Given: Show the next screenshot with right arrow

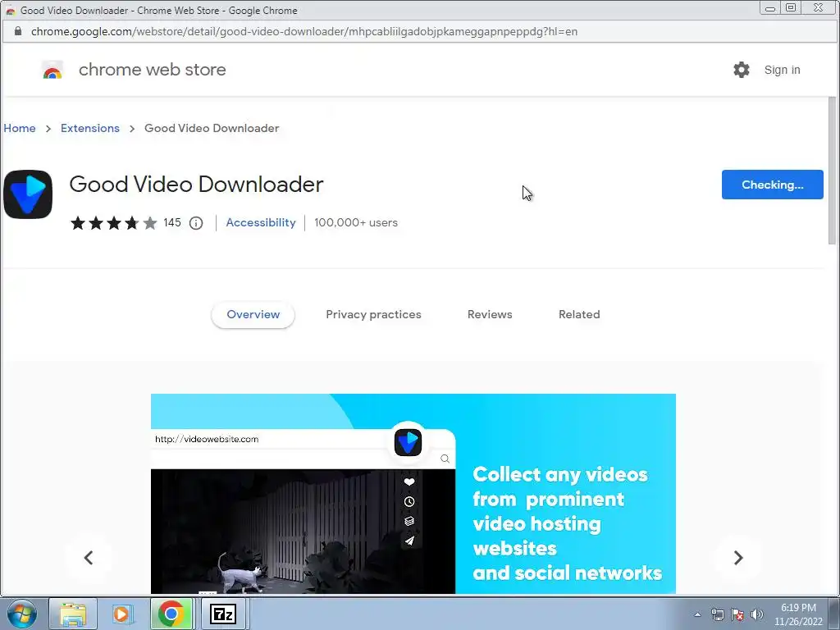Looking at the screenshot, I should [x=738, y=558].
